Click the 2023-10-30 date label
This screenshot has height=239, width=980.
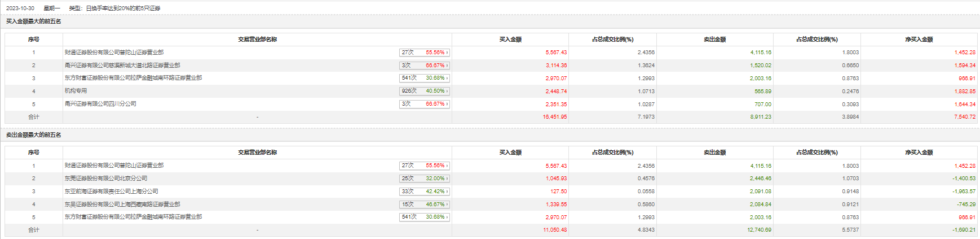tap(20, 8)
